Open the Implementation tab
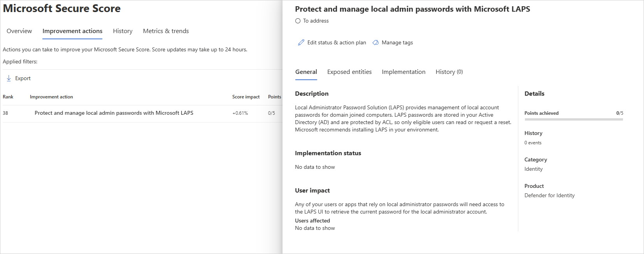The height and width of the screenshot is (254, 644). 404,72
